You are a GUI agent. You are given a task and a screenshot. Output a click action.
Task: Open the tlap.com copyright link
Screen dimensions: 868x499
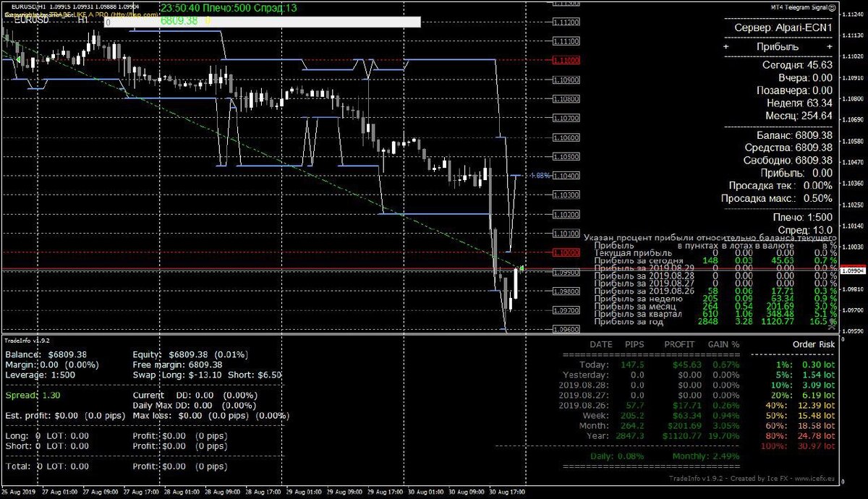click(x=81, y=14)
